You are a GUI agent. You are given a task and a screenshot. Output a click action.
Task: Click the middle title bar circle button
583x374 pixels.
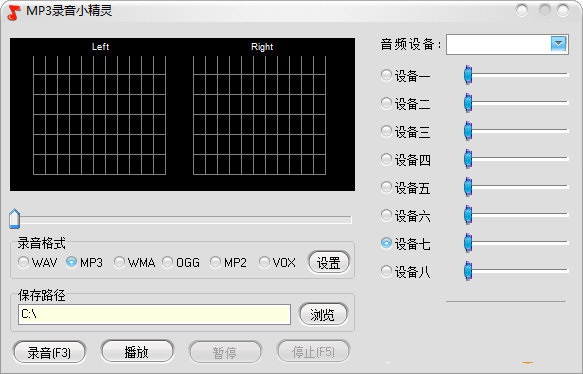click(x=545, y=10)
